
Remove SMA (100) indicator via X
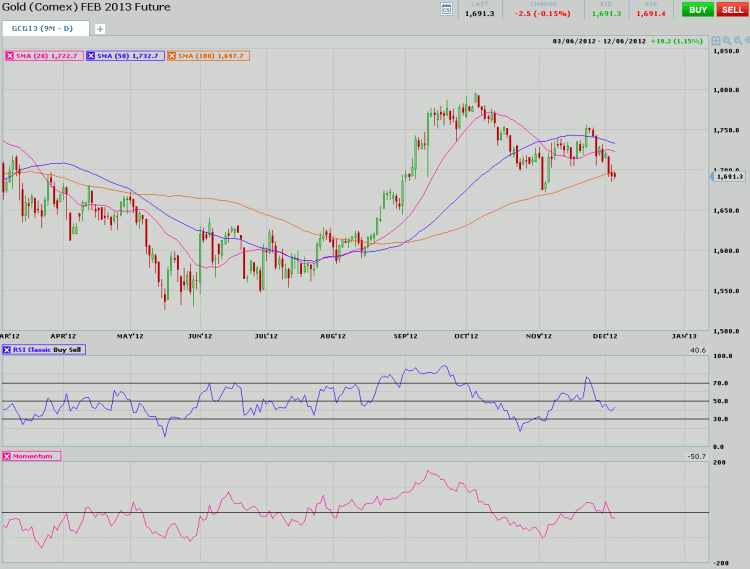(x=171, y=56)
